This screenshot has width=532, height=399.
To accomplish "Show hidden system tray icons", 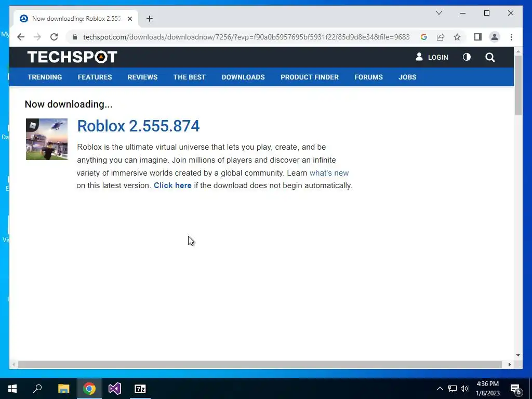I will (x=440, y=389).
